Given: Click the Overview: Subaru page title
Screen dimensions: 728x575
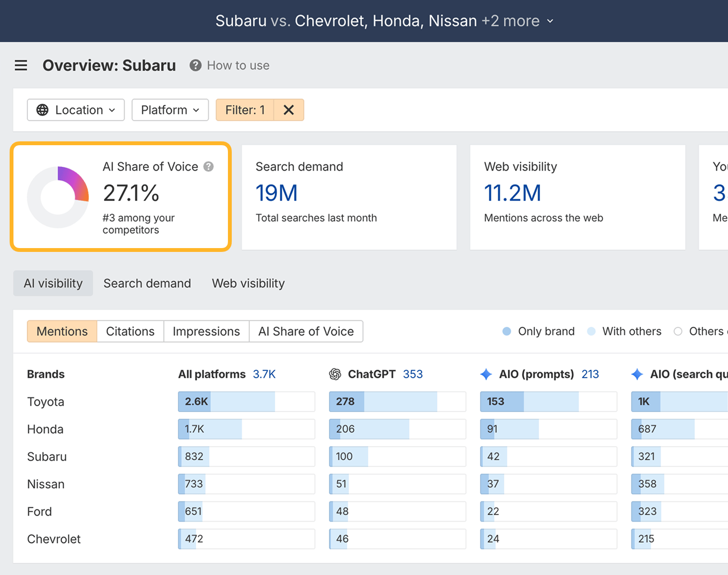Looking at the screenshot, I should coord(109,65).
